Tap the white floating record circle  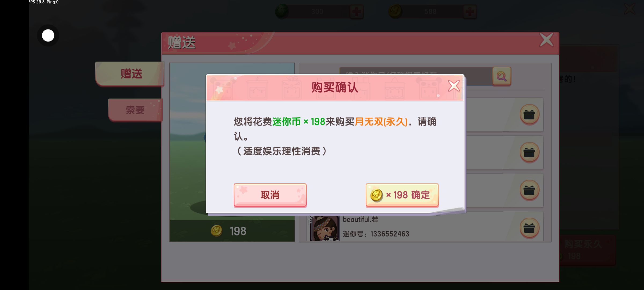[48, 35]
